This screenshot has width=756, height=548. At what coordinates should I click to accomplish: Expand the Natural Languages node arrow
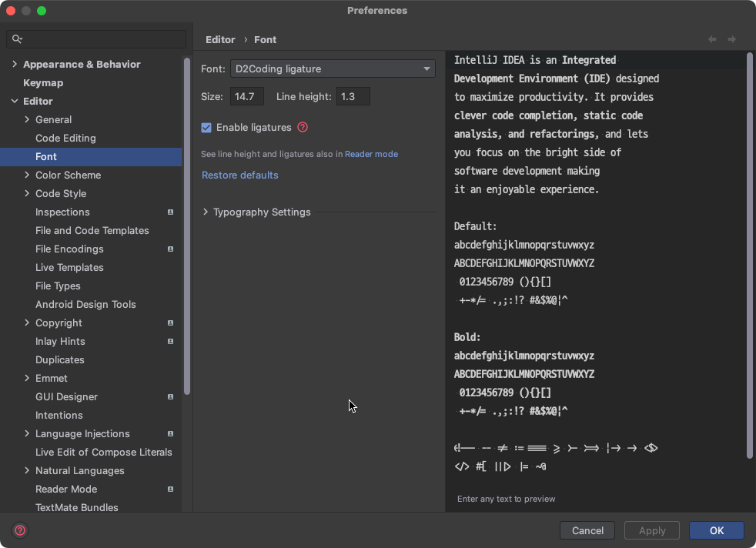coord(27,470)
